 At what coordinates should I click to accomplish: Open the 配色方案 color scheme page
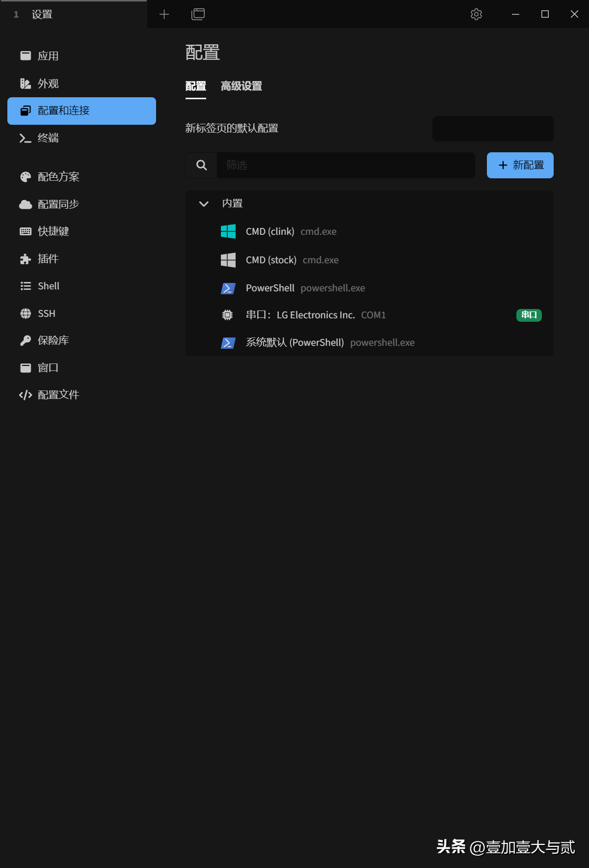81,177
